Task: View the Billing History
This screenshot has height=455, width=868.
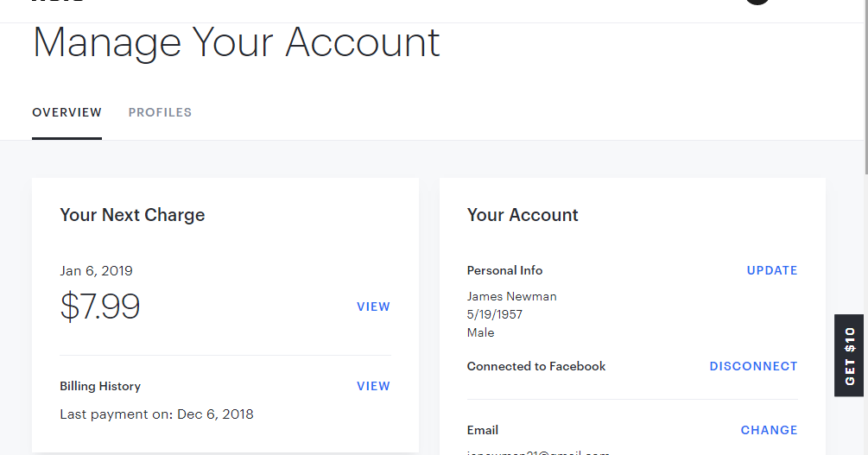Action: pos(373,386)
